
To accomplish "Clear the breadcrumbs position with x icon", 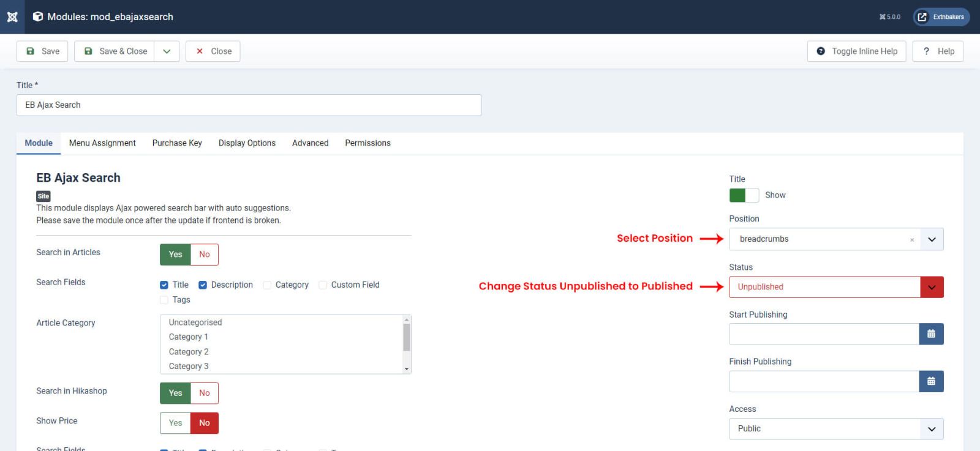I will [912, 240].
